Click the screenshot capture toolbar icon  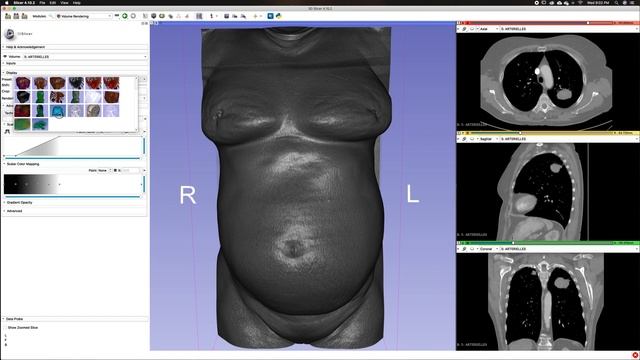coord(227,16)
